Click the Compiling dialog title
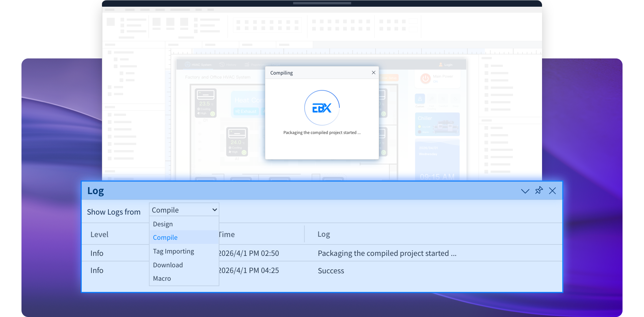644x317 pixels. [281, 73]
